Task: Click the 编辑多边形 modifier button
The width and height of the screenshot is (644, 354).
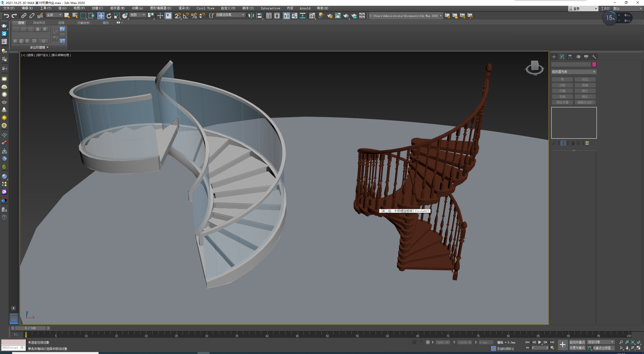Action: (585, 102)
